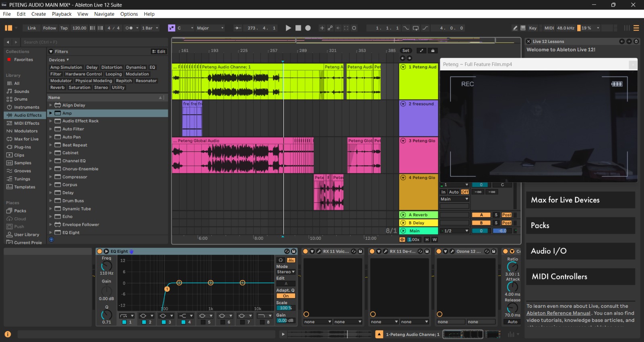Click the info view icon at bottom left
Image resolution: width=644 pixels, height=342 pixels.
8,334
